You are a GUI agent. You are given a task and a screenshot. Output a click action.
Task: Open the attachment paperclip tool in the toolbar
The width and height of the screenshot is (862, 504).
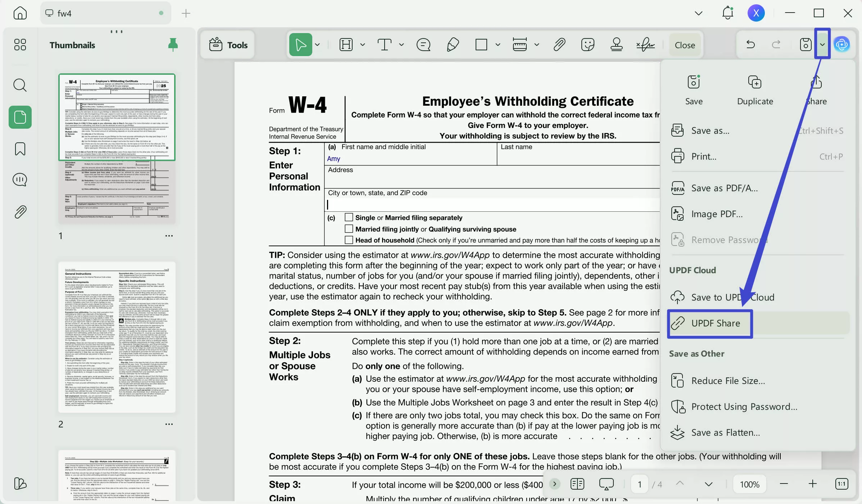pyautogui.click(x=559, y=45)
